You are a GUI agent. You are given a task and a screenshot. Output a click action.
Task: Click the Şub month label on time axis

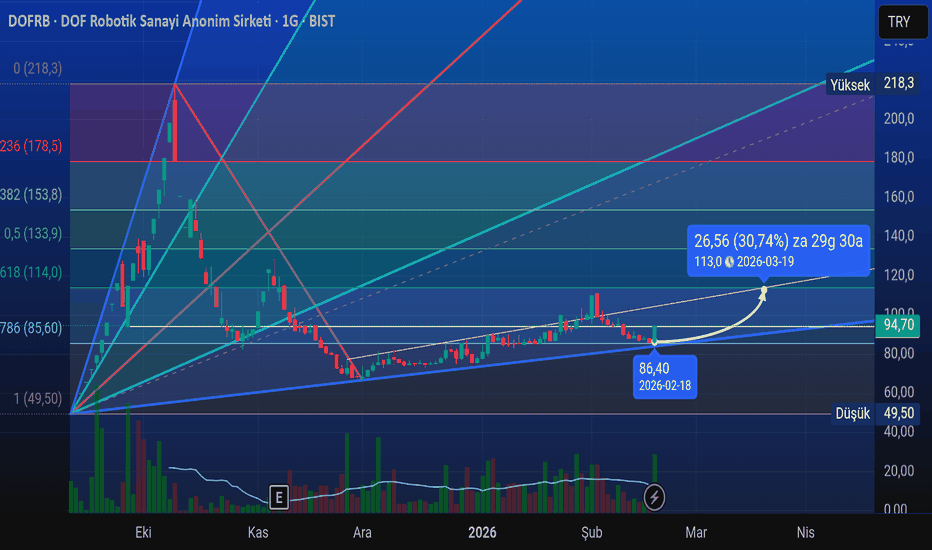(x=591, y=532)
